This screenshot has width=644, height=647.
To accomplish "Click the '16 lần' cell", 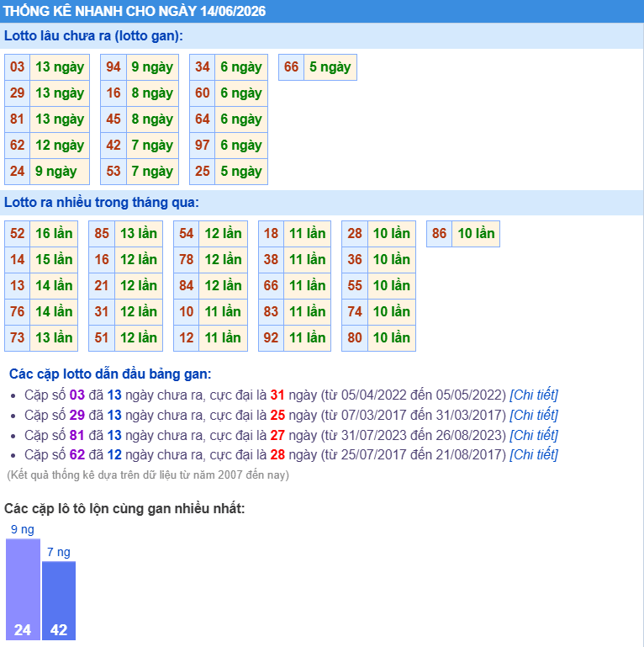I will coord(54,234).
